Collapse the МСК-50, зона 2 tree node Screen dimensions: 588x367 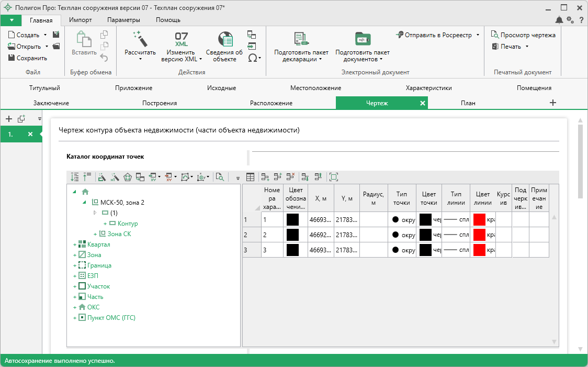coord(84,202)
